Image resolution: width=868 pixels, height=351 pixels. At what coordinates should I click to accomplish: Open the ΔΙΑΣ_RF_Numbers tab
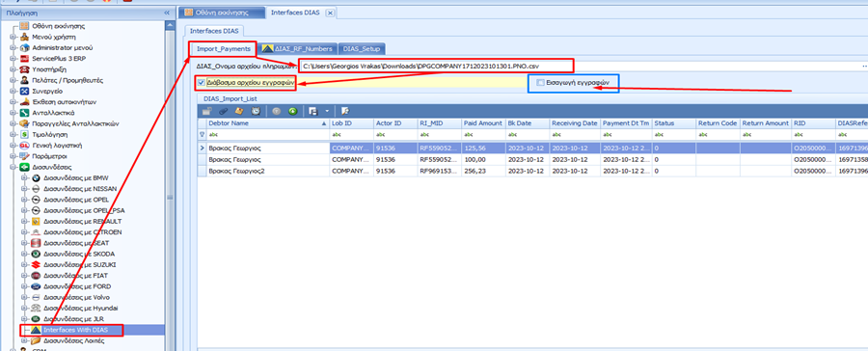tap(297, 49)
